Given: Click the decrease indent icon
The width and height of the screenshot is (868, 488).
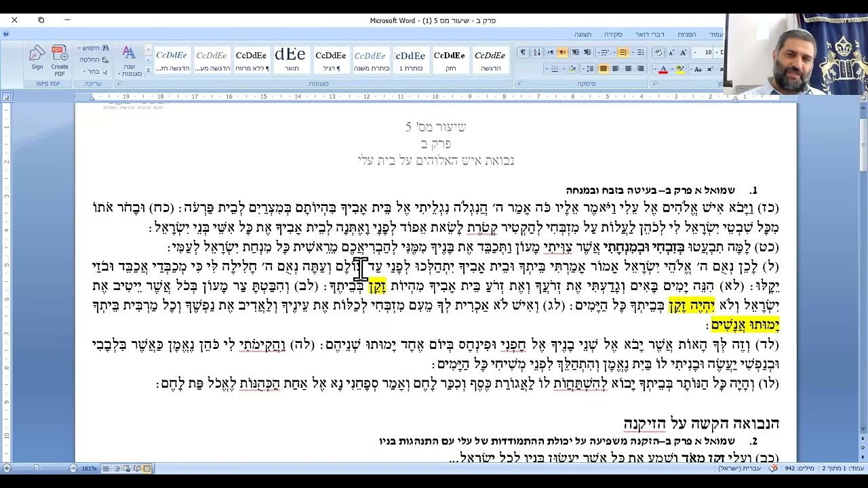Looking at the screenshot, I should [587, 52].
